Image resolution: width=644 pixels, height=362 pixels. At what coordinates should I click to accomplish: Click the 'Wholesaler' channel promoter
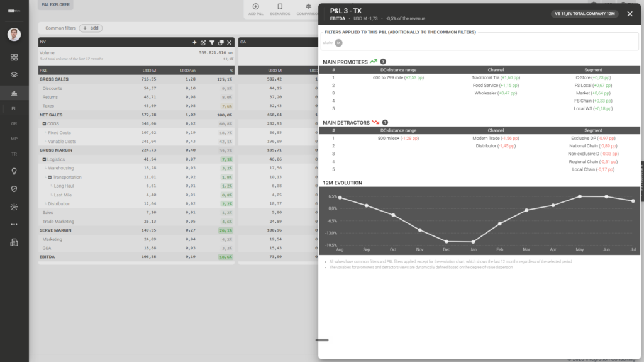[496, 93]
